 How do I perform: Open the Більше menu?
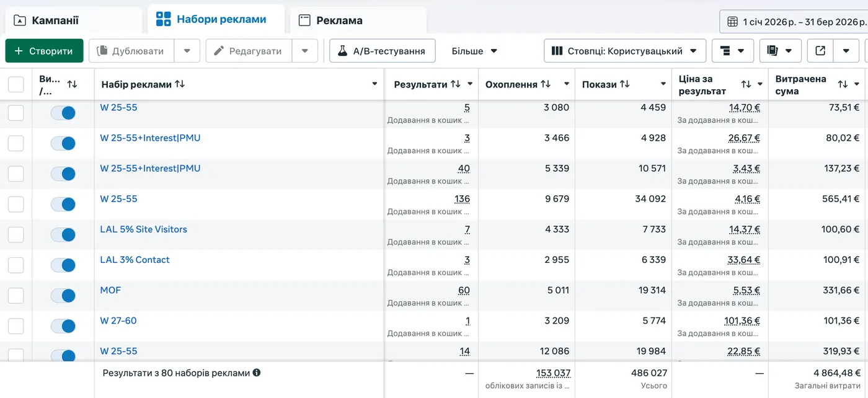[475, 51]
